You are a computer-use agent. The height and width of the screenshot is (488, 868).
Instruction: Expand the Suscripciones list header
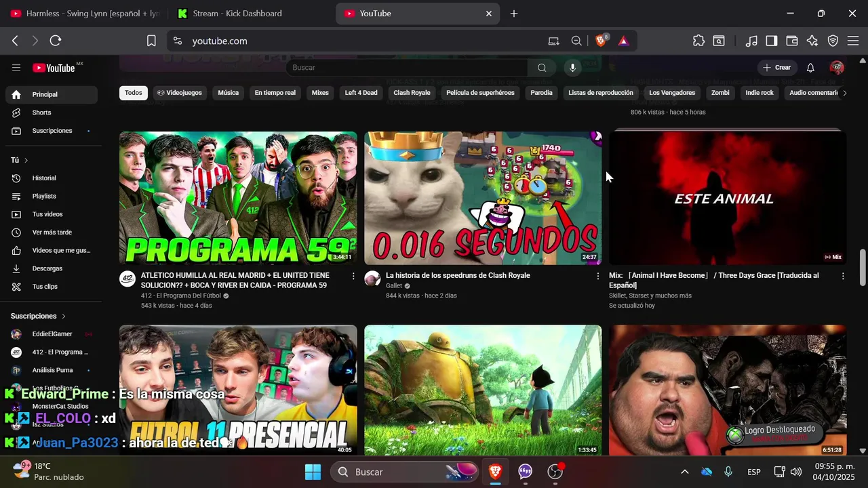(x=38, y=316)
